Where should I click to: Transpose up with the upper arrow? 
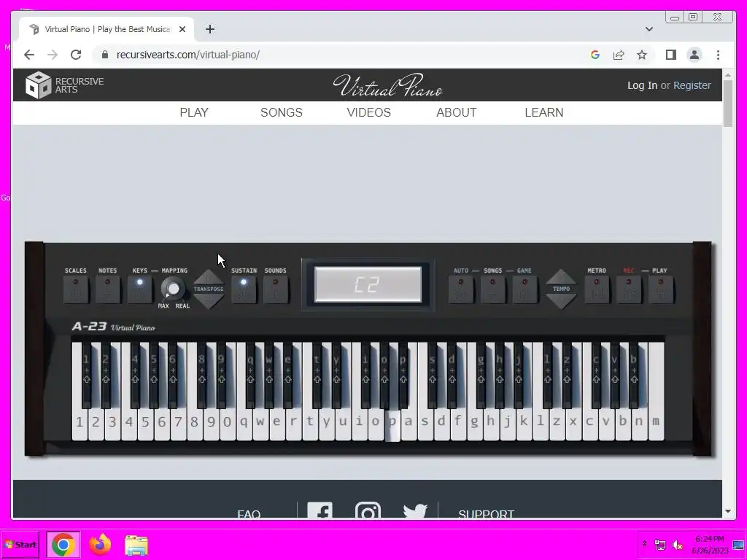[x=208, y=277]
